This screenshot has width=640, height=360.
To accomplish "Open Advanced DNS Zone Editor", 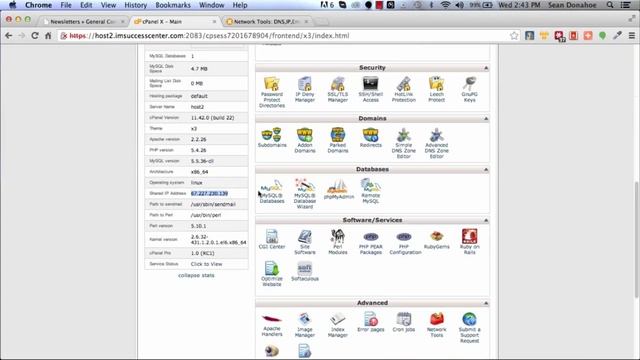I will [x=436, y=143].
